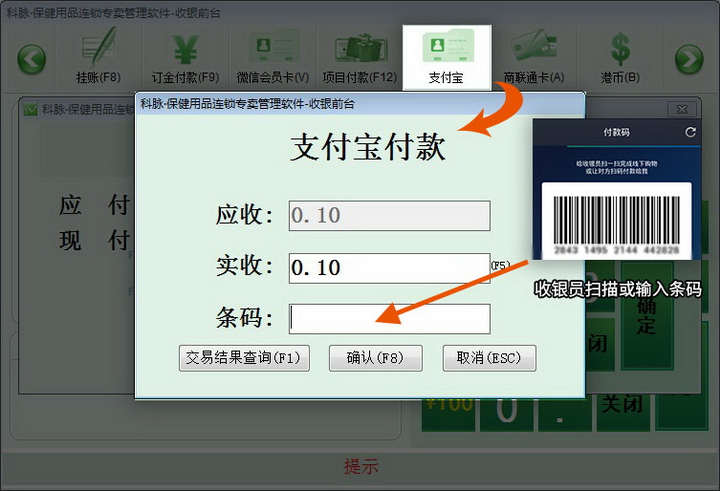The image size is (720, 491).
Task: Focus the 条码 barcode input field
Action: coord(389,319)
